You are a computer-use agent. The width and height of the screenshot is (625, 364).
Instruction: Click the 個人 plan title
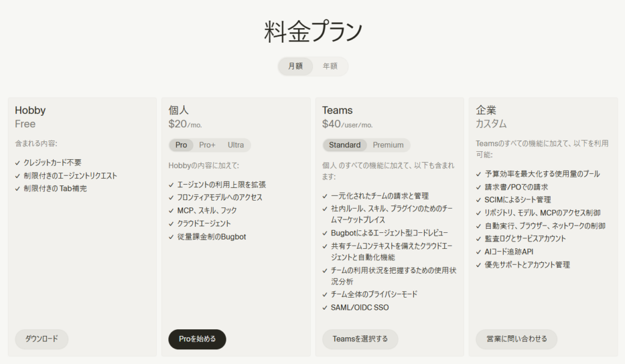(179, 110)
